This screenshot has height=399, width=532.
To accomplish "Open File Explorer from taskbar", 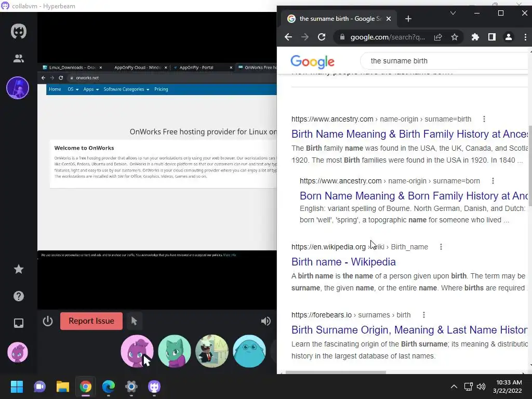I will pos(63,387).
